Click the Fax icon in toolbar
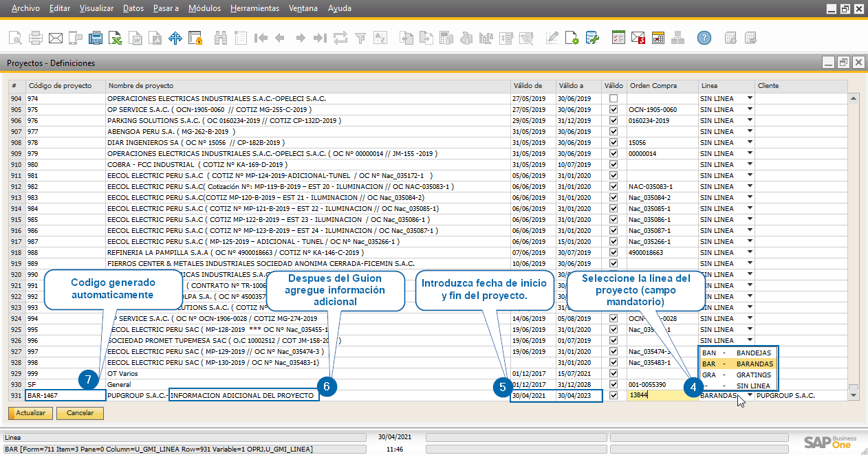 [x=96, y=38]
